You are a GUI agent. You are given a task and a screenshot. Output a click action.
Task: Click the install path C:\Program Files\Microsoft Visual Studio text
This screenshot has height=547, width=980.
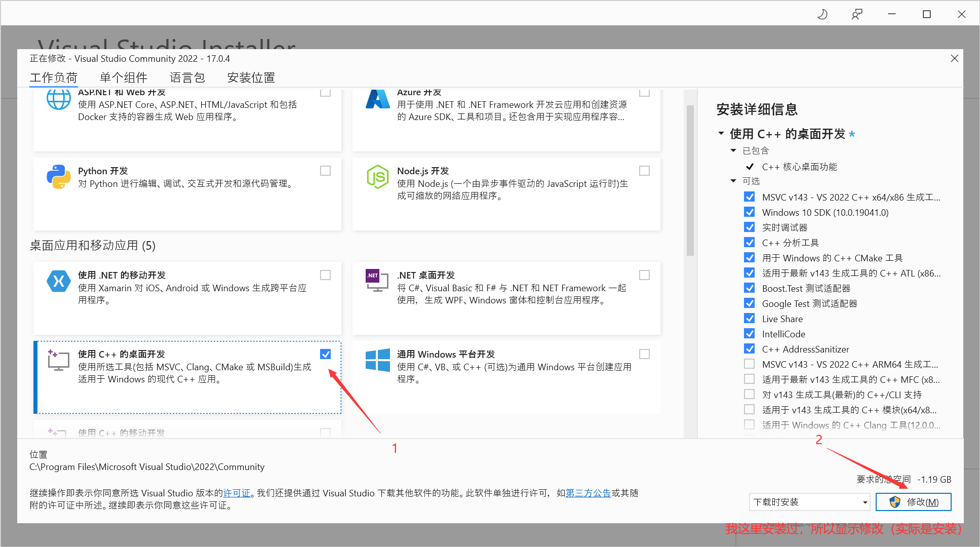click(x=147, y=467)
